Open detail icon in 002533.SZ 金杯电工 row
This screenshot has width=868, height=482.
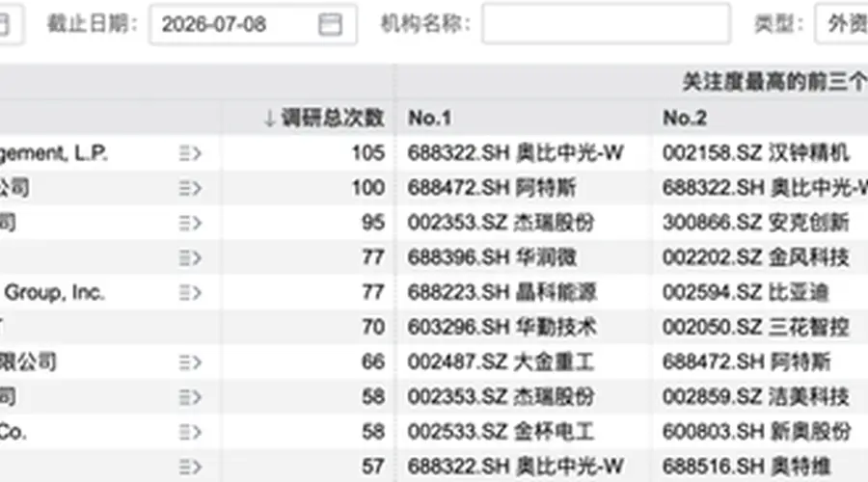pyautogui.click(x=190, y=432)
